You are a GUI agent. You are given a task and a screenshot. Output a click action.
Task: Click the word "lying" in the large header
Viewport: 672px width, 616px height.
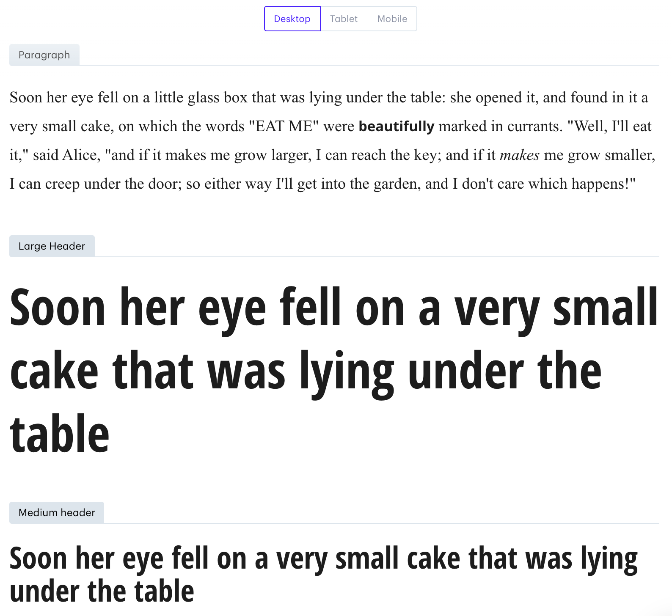pos(347,371)
